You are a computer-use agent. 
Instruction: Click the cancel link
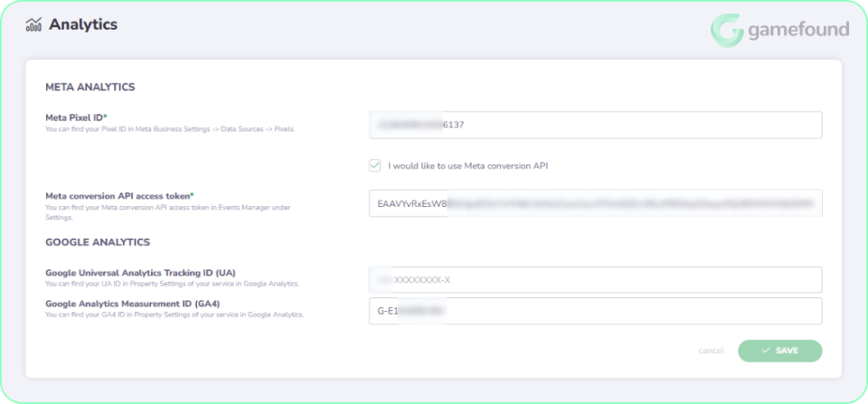click(x=711, y=351)
